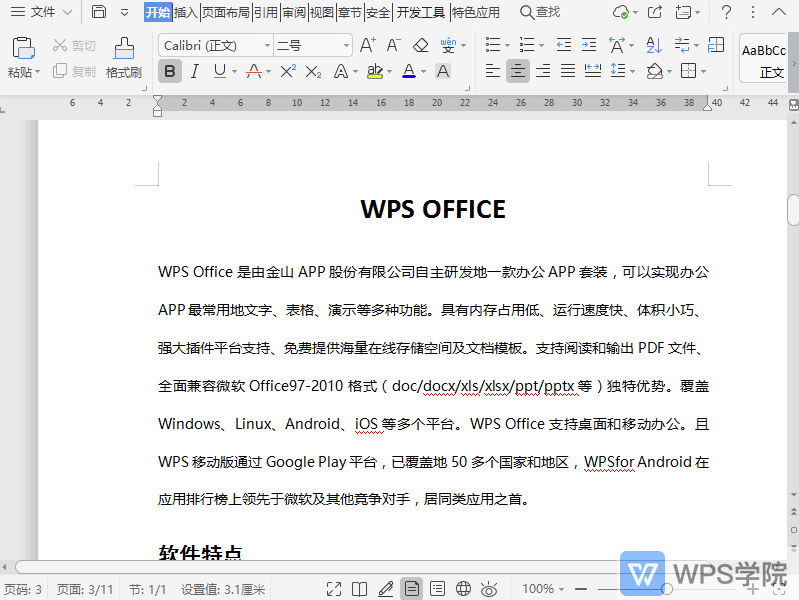The width and height of the screenshot is (799, 600).
Task: Expand line spacing dropdown arrow
Action: tap(632, 72)
